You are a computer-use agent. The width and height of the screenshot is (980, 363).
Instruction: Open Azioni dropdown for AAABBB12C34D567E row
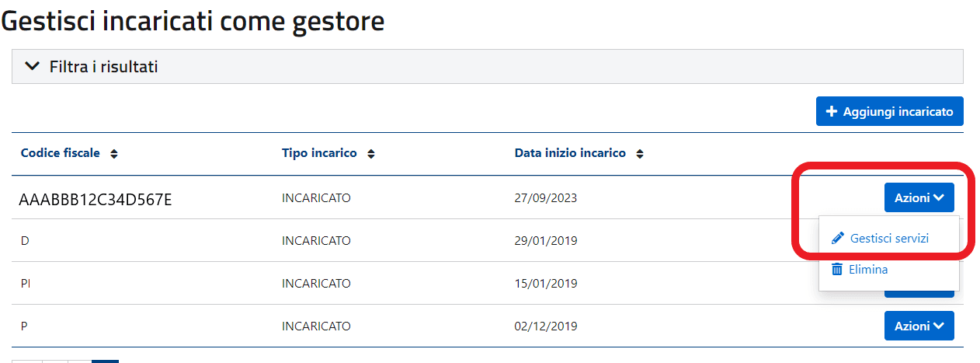point(919,198)
